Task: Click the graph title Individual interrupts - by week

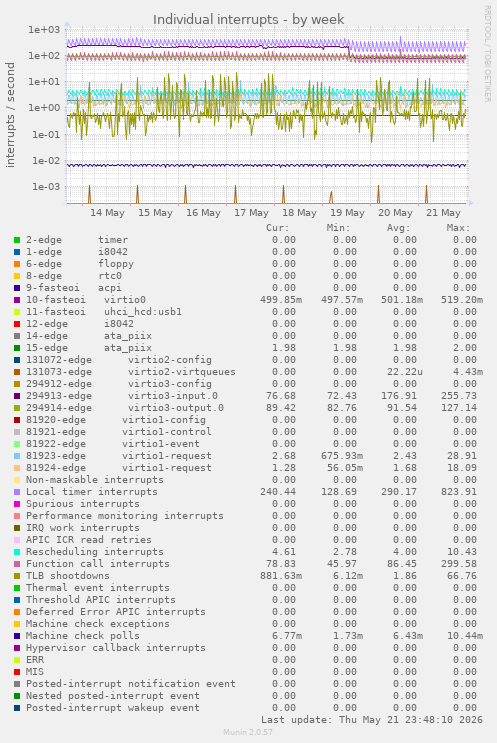Action: [248, 19]
